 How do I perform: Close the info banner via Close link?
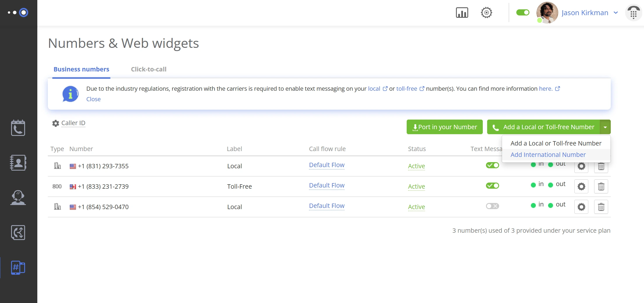(x=93, y=99)
